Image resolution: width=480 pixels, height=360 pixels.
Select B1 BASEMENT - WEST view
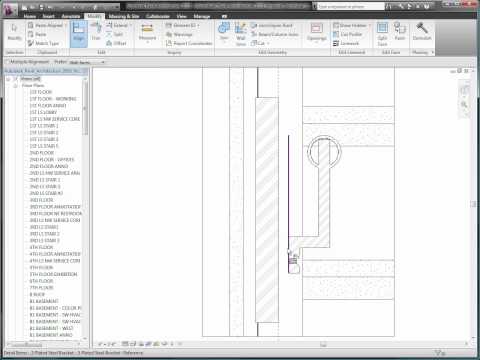tap(51, 328)
